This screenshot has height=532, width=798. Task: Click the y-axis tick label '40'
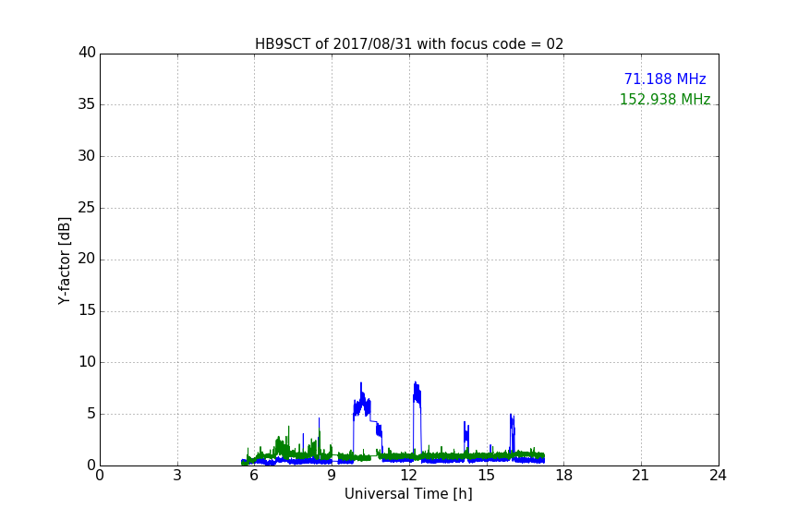(87, 53)
